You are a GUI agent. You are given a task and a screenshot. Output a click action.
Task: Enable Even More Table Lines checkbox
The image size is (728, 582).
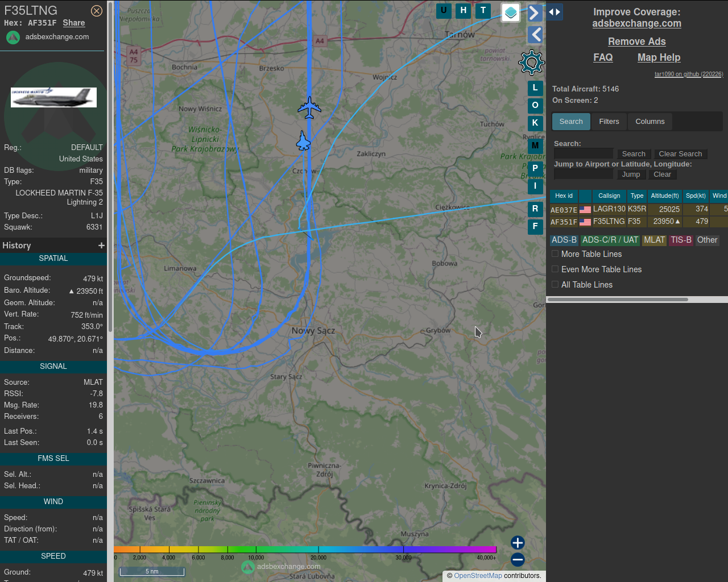coord(555,269)
